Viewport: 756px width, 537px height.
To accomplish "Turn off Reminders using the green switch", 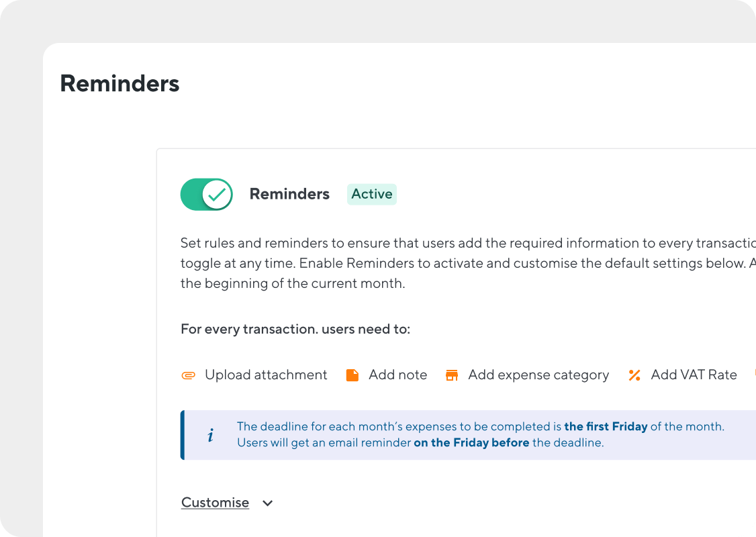I will [206, 194].
